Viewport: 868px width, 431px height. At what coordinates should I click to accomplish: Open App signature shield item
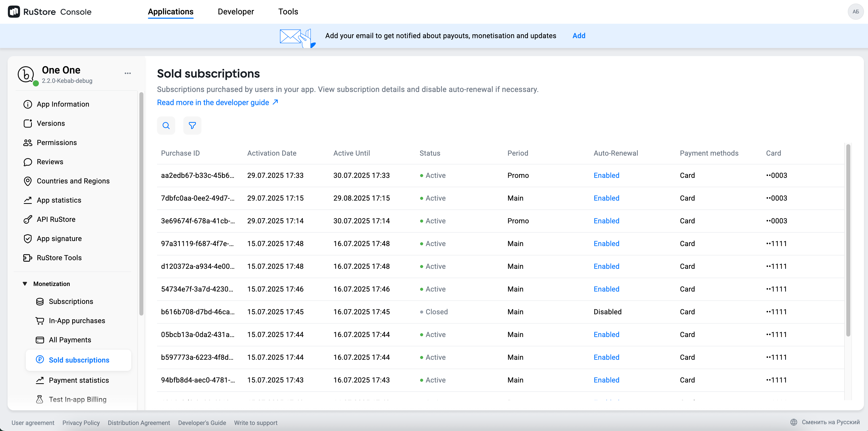pos(59,238)
